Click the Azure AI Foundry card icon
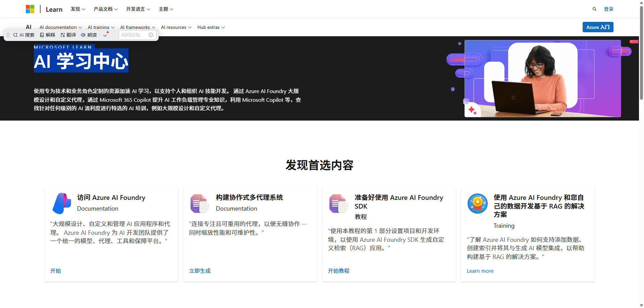Screen dimensions: 644x308 62,204
